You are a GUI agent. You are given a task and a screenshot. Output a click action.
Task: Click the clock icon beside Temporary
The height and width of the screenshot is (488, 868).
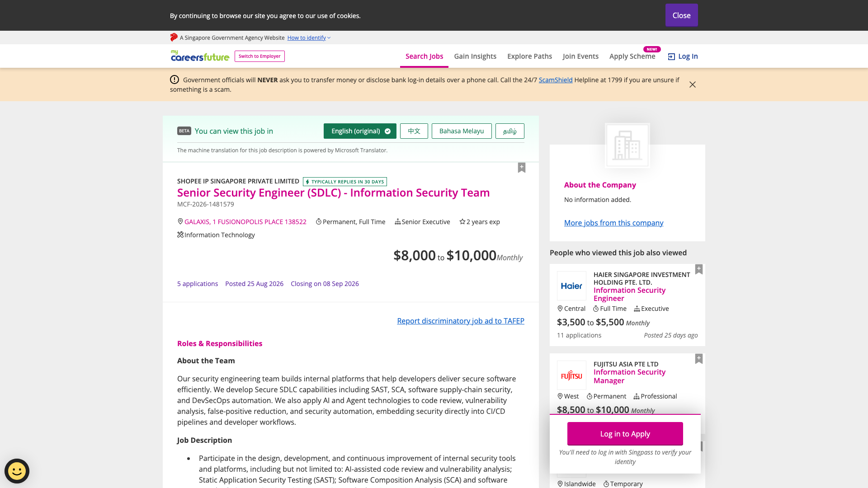(606, 484)
